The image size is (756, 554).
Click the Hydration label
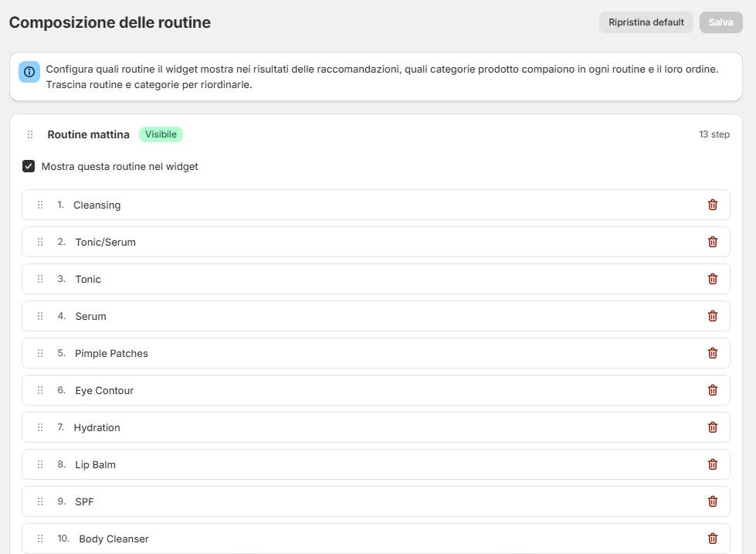pos(97,427)
